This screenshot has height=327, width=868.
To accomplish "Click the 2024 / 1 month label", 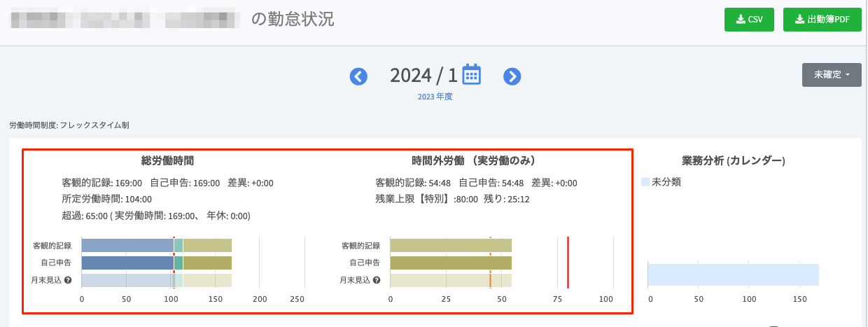I will [x=423, y=75].
